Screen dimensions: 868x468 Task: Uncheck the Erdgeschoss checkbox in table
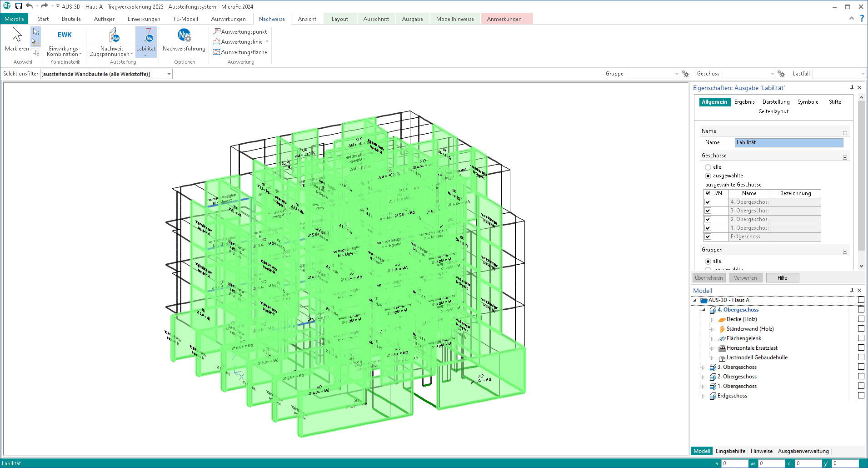(708, 237)
